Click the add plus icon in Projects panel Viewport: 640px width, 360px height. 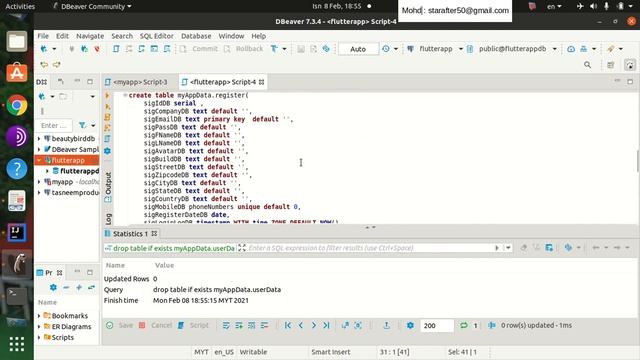79,287
